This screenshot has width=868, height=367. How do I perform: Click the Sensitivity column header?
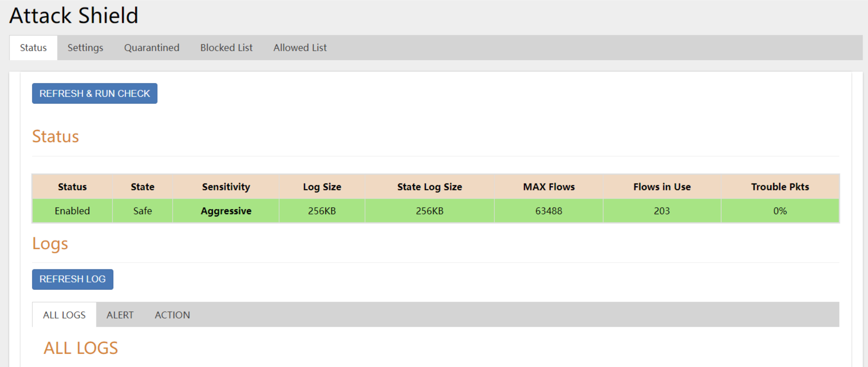(226, 187)
